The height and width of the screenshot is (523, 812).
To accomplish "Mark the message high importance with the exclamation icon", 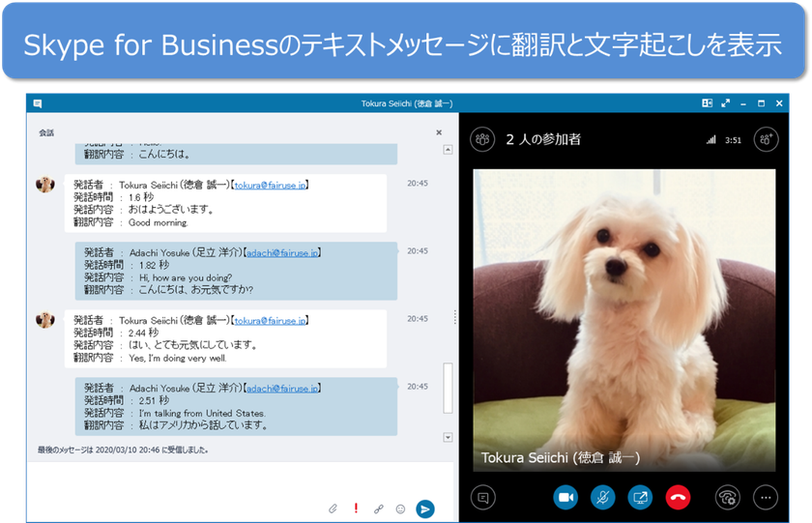I will pos(356,508).
